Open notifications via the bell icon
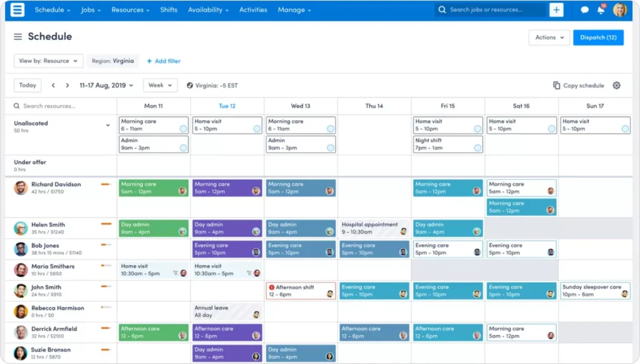The height and width of the screenshot is (364, 640). tap(601, 9)
